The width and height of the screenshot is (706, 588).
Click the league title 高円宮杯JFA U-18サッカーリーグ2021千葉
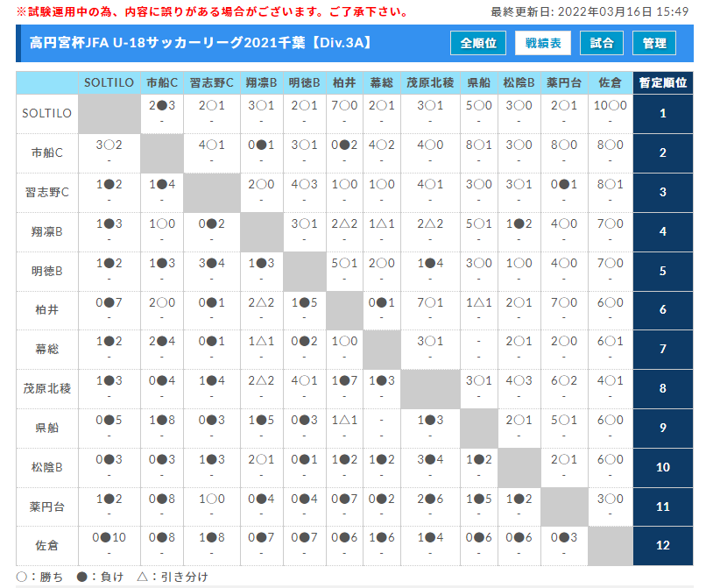(201, 43)
